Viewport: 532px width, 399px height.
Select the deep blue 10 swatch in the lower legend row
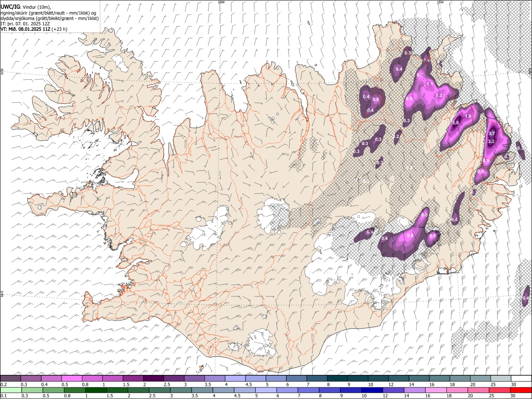pyautogui.click(x=372, y=390)
